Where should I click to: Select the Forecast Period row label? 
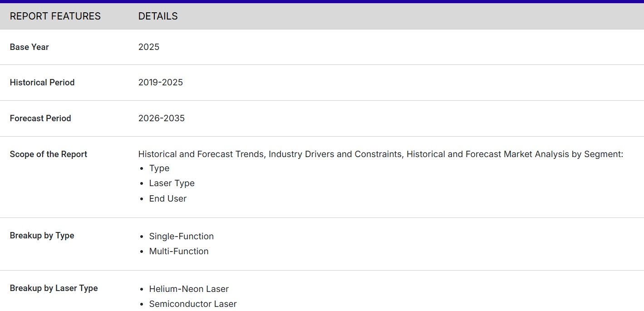pyautogui.click(x=40, y=118)
